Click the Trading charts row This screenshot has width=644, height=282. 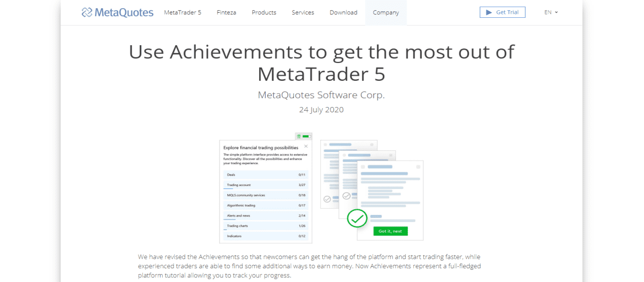(x=266, y=226)
